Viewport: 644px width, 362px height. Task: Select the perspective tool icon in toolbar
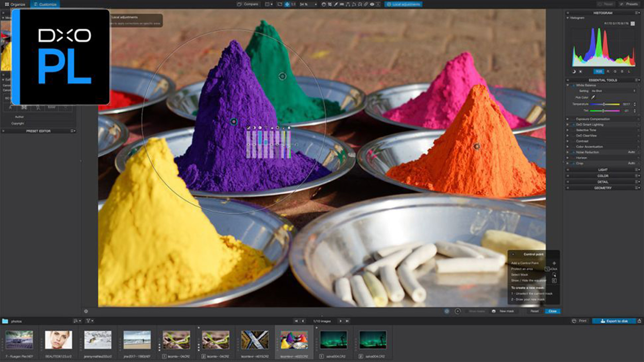(348, 4)
